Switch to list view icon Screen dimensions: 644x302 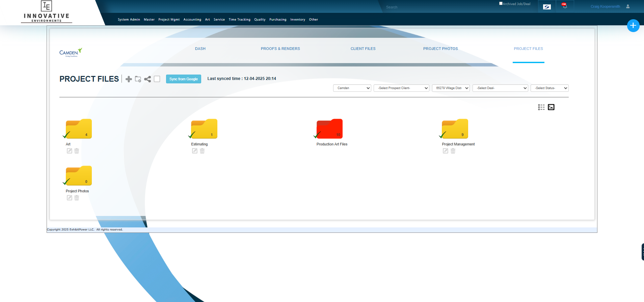(541, 107)
